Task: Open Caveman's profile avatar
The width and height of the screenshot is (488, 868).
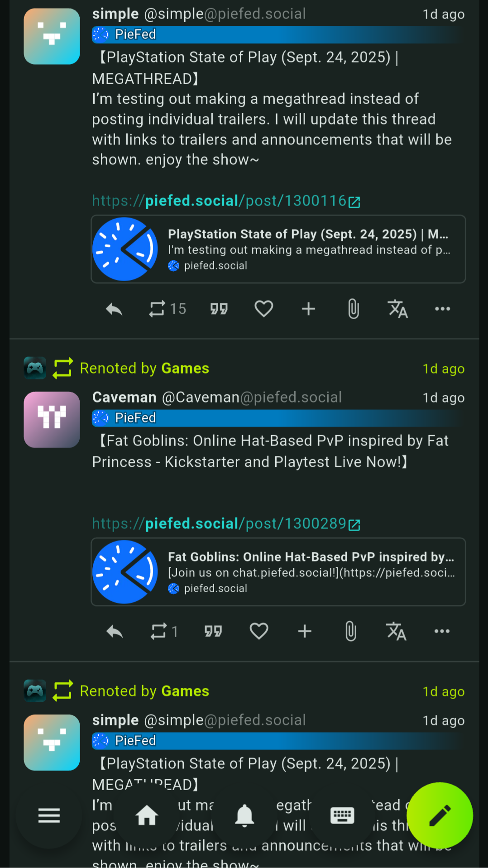Action: click(52, 420)
